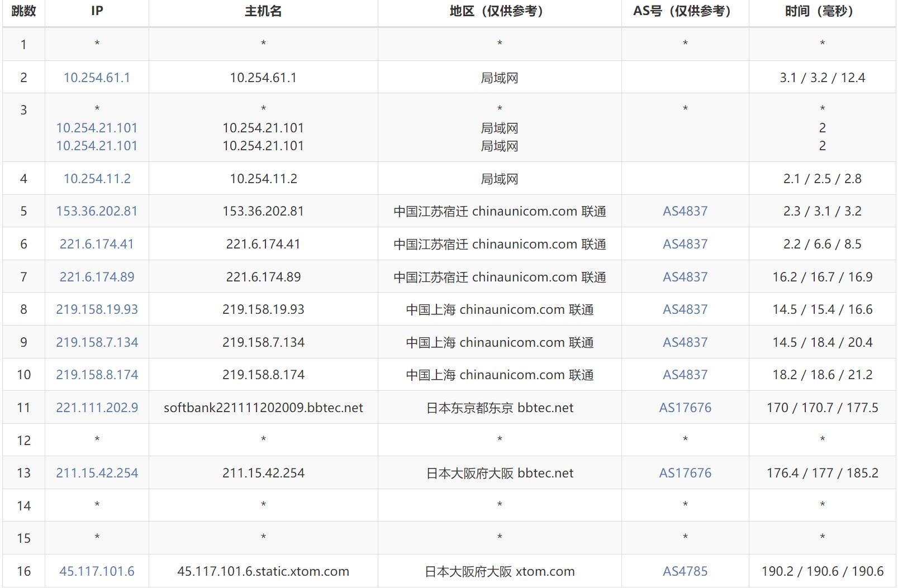Click the 时间（毫秒） column header

point(822,11)
